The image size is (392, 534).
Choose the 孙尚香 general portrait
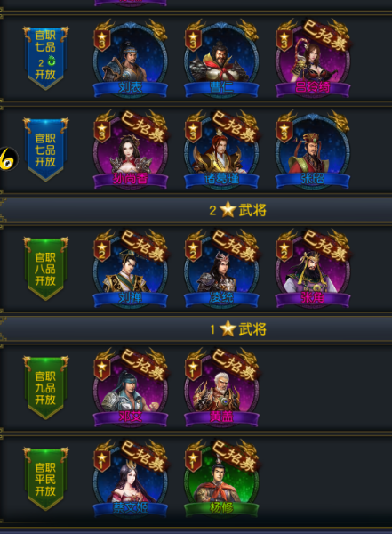[x=131, y=150]
